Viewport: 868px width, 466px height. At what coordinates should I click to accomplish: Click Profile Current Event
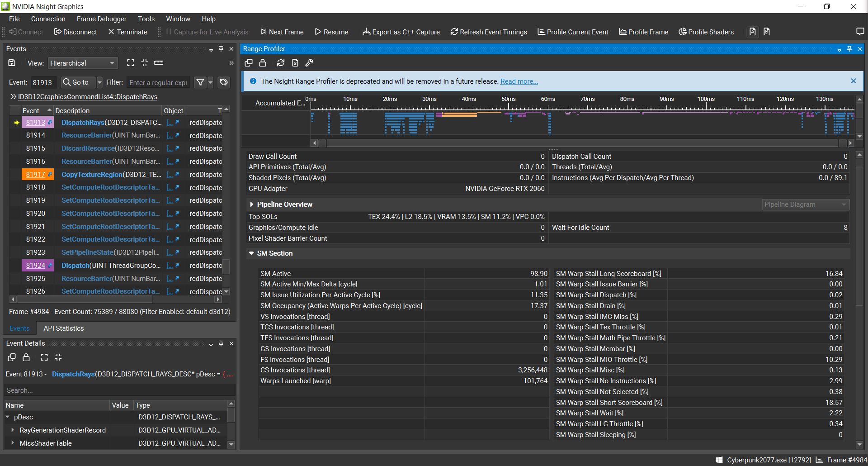[x=573, y=32]
